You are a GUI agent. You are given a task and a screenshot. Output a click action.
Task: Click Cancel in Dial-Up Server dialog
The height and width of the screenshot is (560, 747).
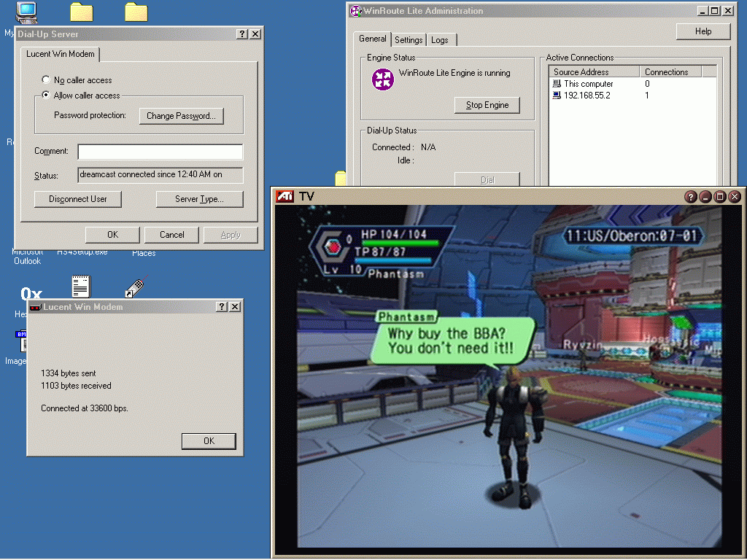171,235
